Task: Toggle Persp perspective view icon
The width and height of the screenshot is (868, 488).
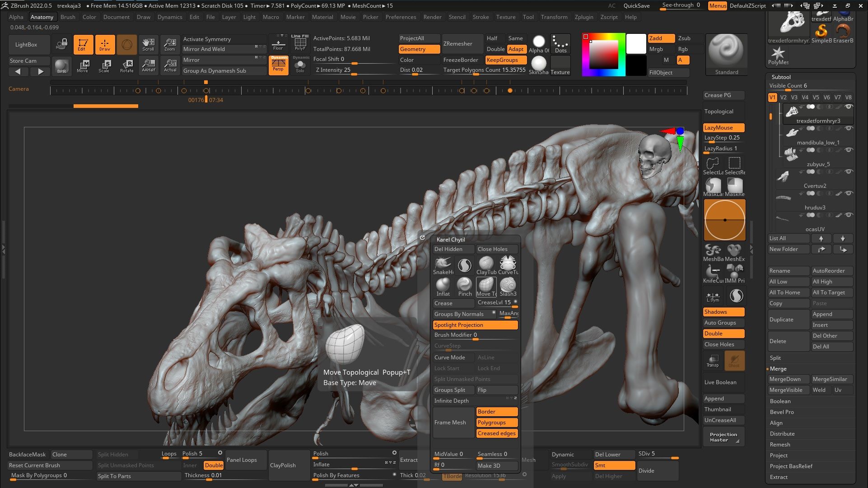Action: (278, 65)
